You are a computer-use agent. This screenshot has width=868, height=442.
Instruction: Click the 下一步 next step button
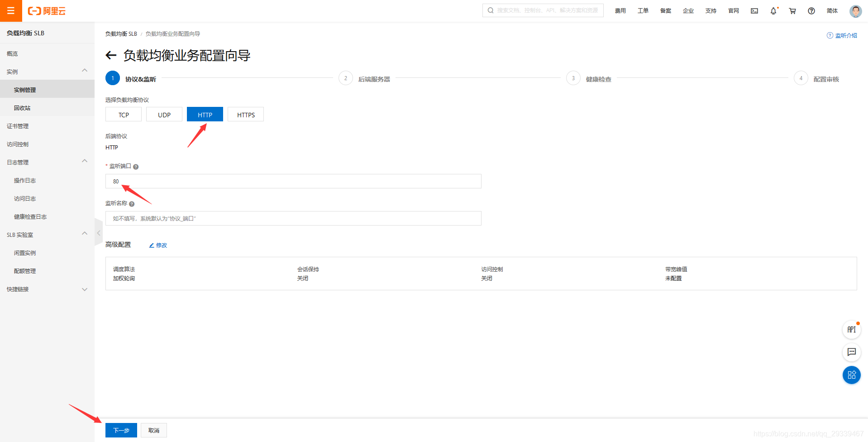(121, 430)
